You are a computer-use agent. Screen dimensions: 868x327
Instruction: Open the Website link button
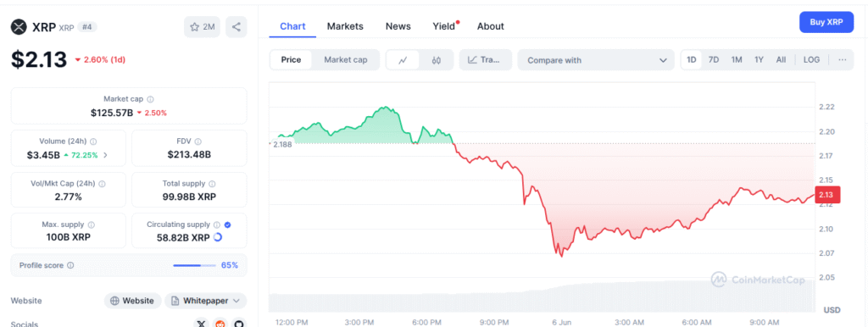133,301
